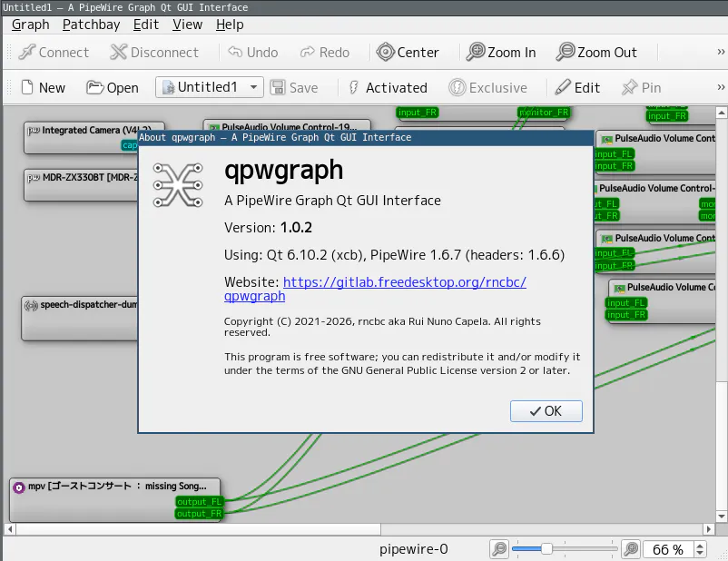Open the Patchbay menu
The height and width of the screenshot is (561, 728).
(x=91, y=25)
